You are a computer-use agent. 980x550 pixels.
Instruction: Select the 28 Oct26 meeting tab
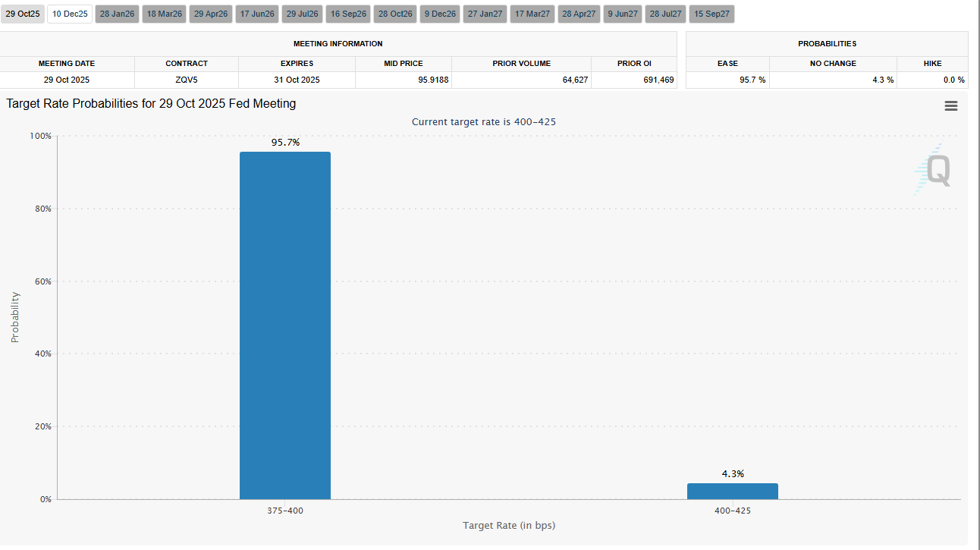coord(394,13)
